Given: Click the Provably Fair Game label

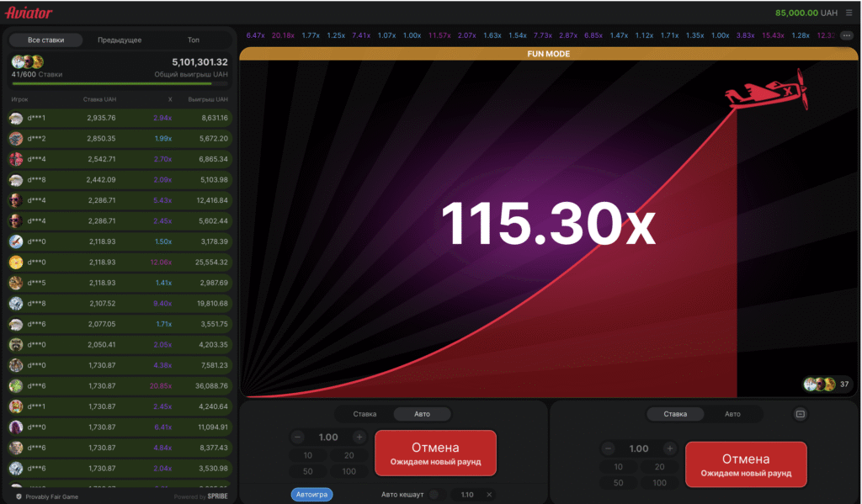Looking at the screenshot, I should point(51,496).
